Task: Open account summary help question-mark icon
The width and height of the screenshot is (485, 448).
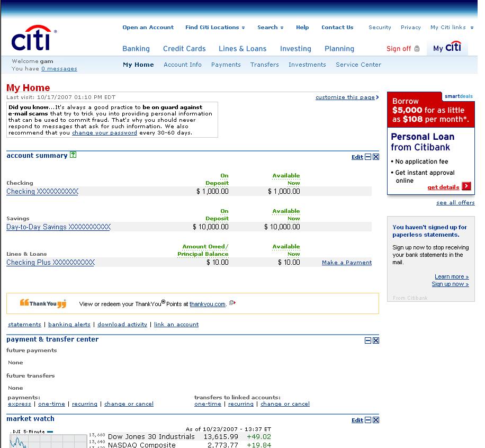Action: pyautogui.click(x=73, y=155)
